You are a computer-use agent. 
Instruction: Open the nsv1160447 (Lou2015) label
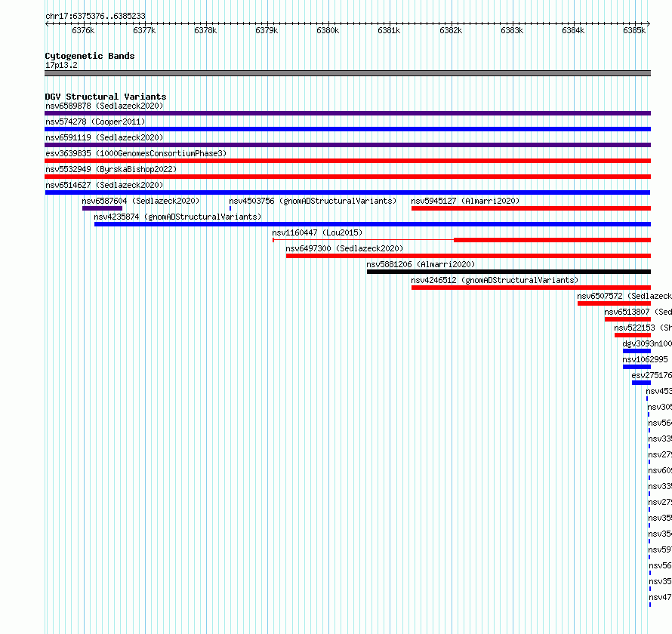(317, 232)
